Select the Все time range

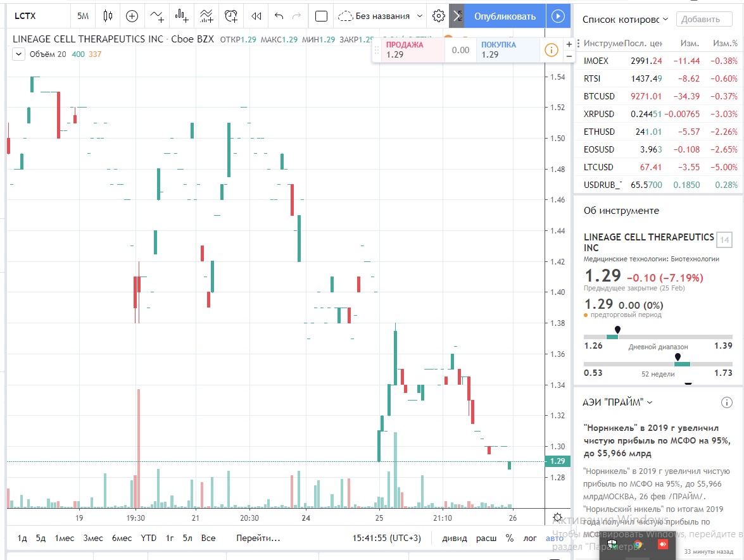[x=208, y=538]
